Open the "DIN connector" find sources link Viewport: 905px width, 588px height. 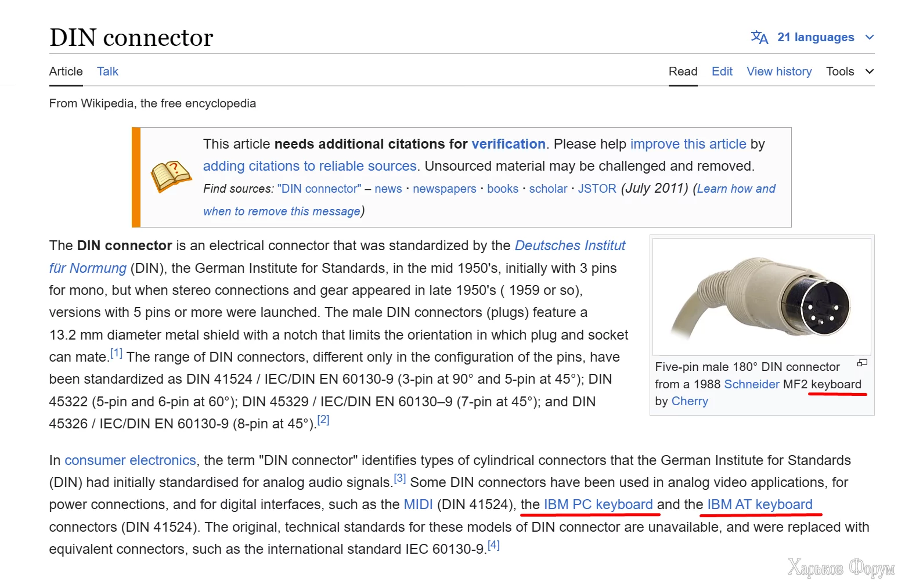[319, 189]
